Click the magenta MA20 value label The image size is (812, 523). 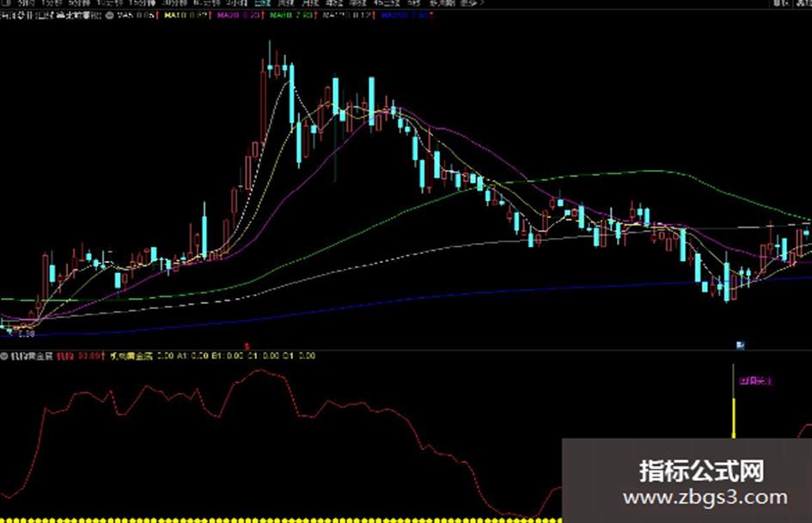pos(239,15)
